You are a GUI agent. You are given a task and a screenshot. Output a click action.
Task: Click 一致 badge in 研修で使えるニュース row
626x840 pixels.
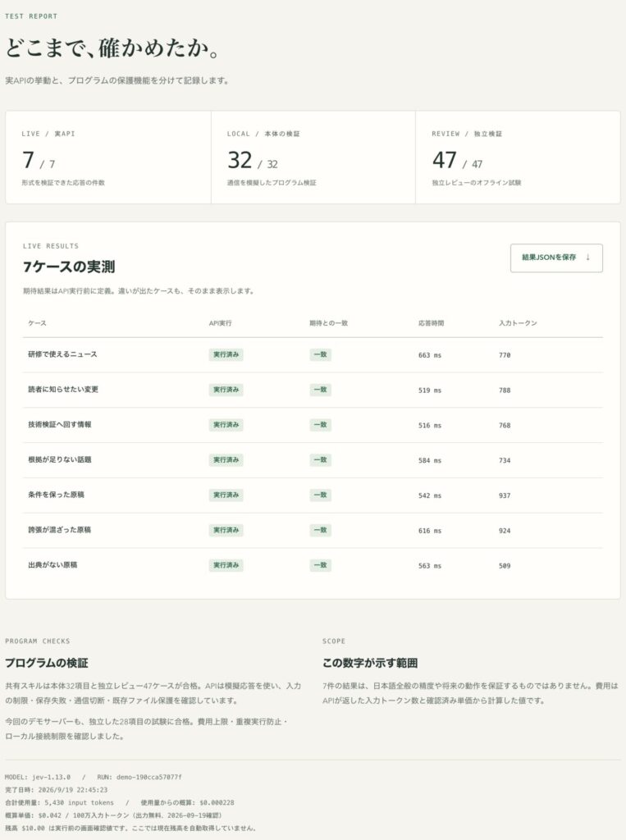click(x=320, y=354)
